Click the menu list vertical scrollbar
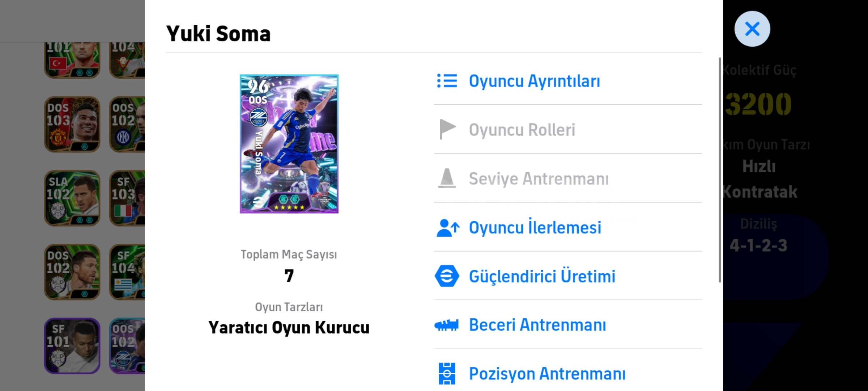This screenshot has height=391, width=868. point(720,169)
